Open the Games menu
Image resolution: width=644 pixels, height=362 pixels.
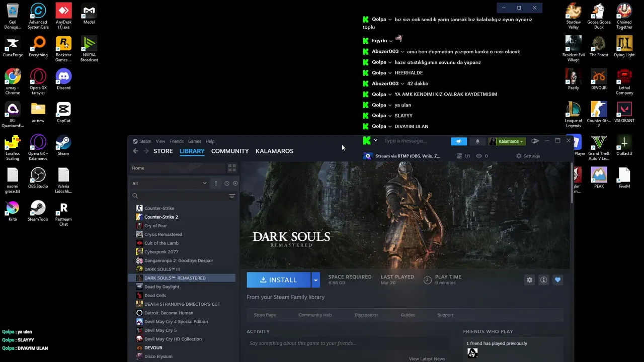tap(194, 141)
